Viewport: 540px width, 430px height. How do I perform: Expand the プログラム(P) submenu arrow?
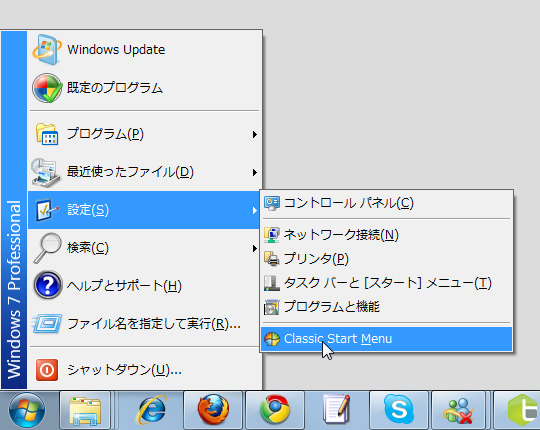(x=255, y=134)
